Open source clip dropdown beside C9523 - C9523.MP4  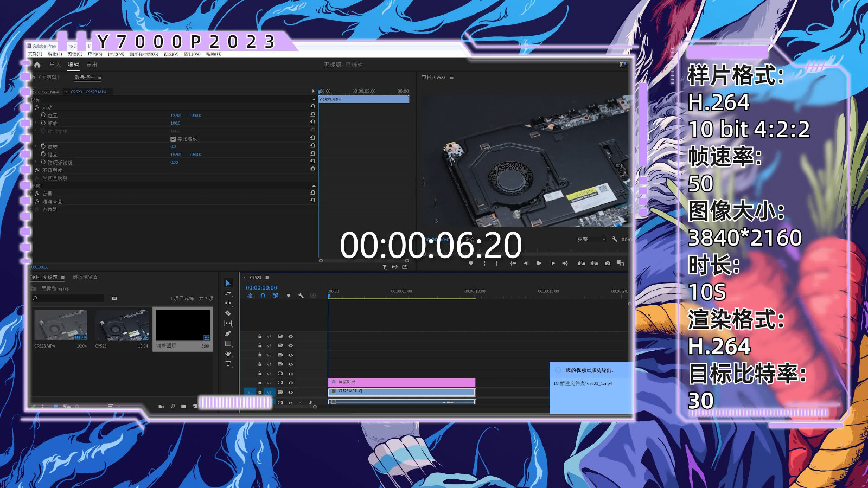(x=66, y=92)
